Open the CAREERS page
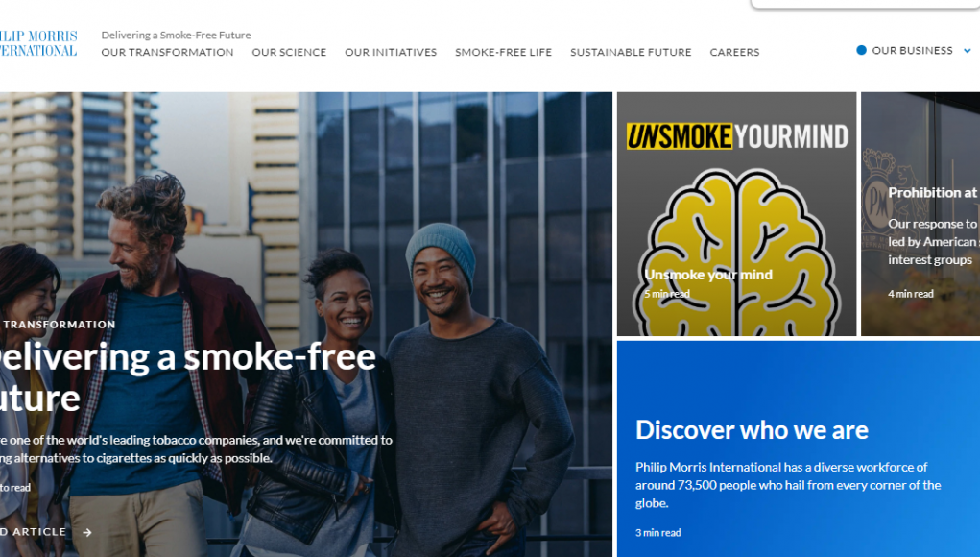The height and width of the screenshot is (557, 980). 734,53
